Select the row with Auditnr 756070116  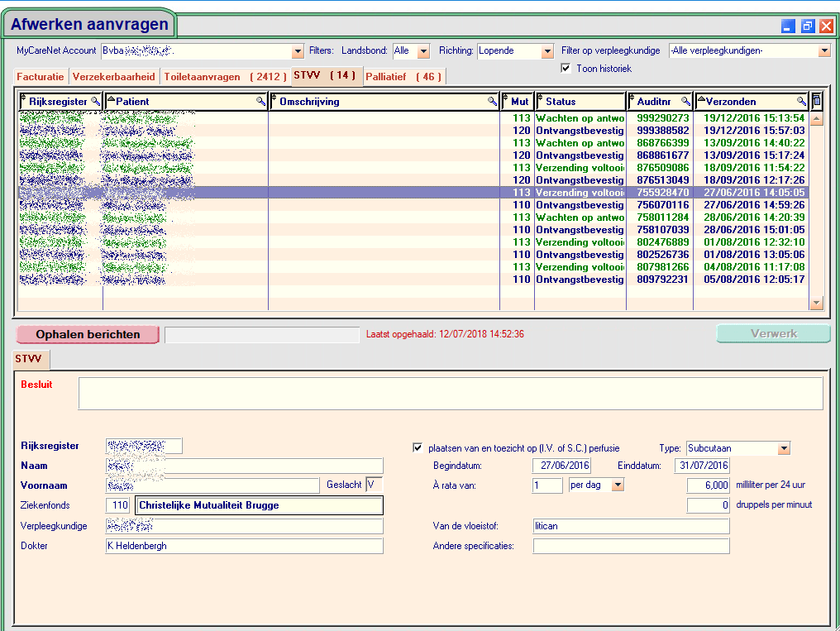pyautogui.click(x=413, y=204)
